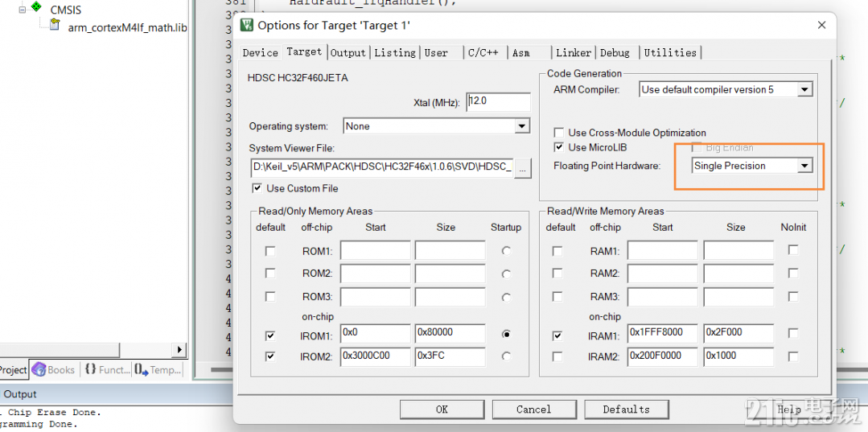
Task: Click the IRAM2 Start field 0x200F0000
Action: (x=663, y=356)
